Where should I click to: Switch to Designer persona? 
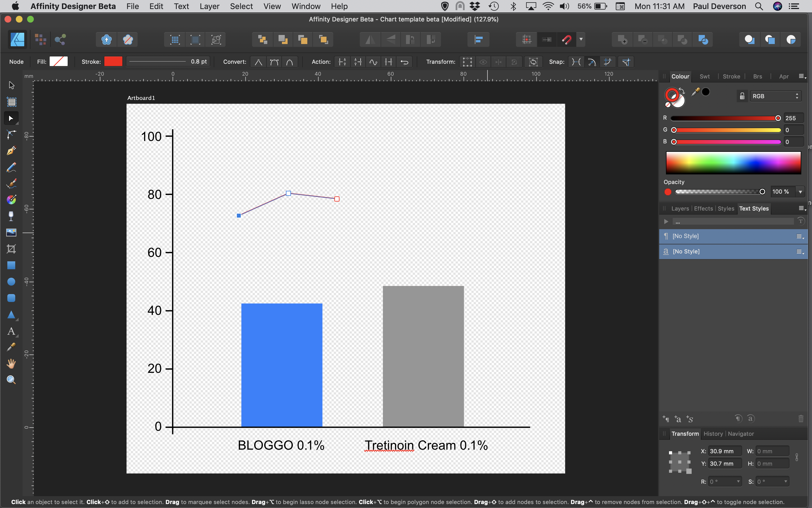click(18, 40)
